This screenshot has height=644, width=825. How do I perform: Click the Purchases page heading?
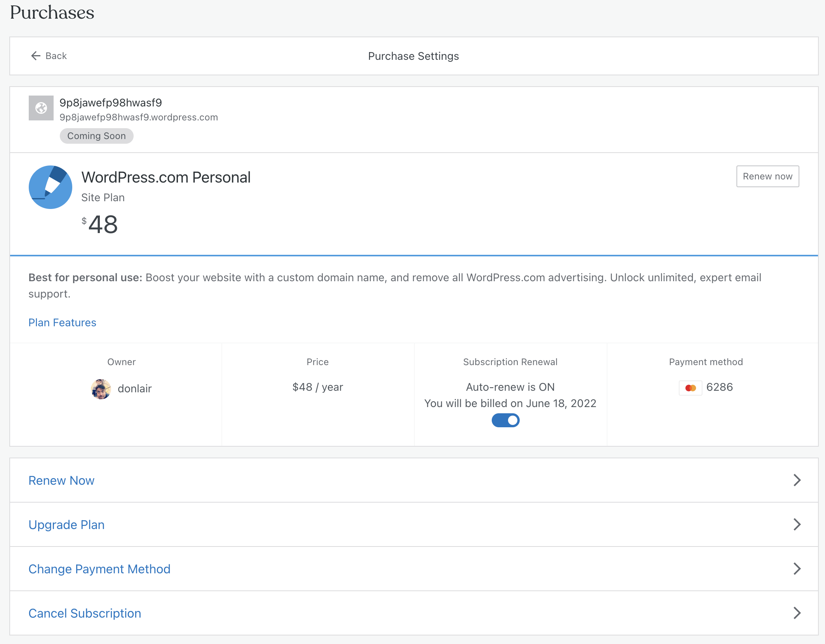coord(52,13)
